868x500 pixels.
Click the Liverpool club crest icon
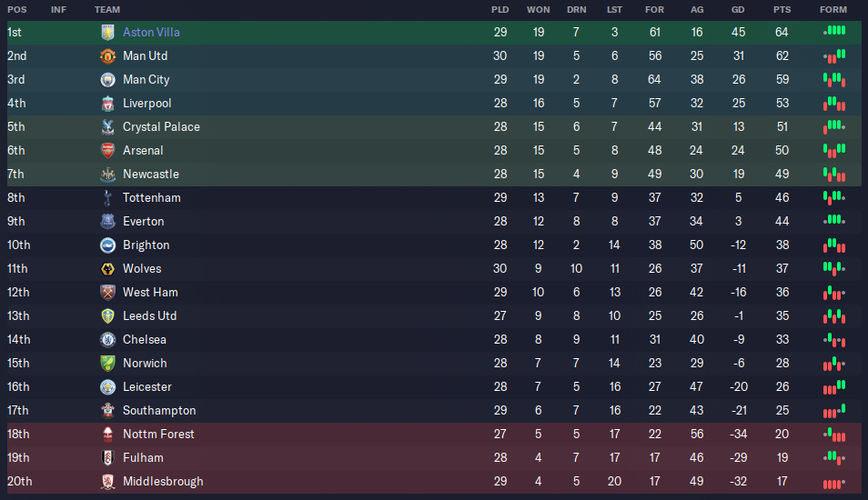tap(108, 104)
